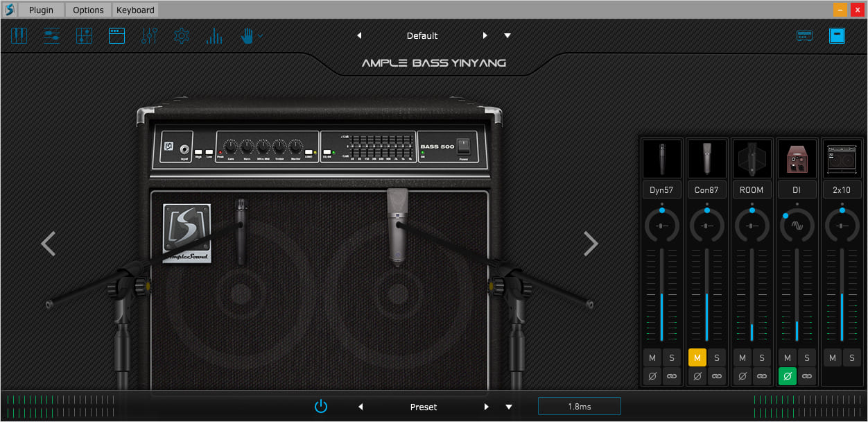This screenshot has width=868, height=422.
Task: Click the amp Master knob
Action: pos(295,146)
